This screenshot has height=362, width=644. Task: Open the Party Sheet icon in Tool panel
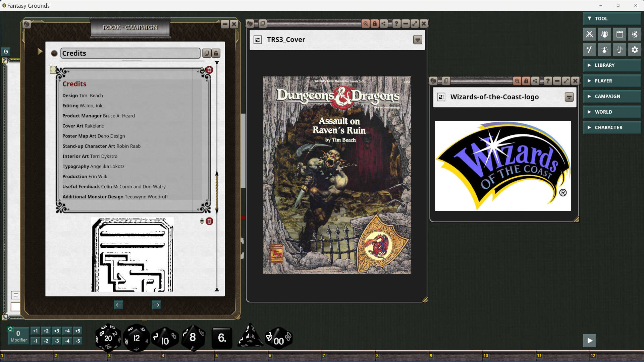604,34
